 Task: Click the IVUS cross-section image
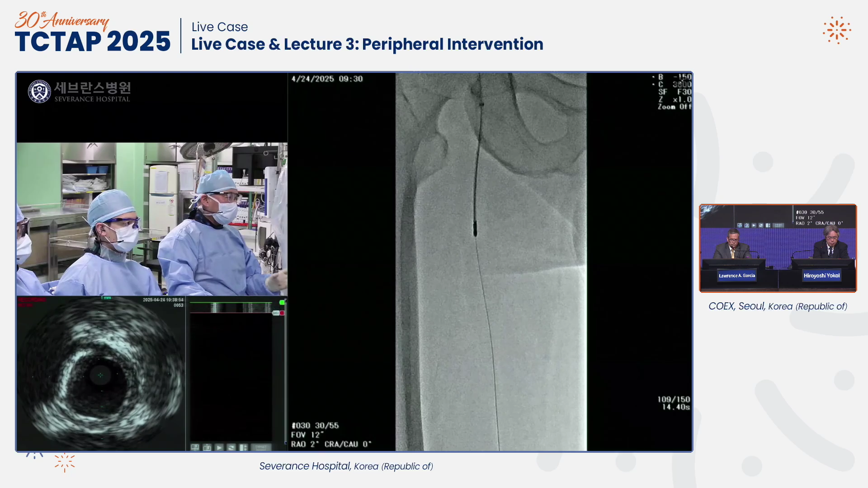(x=101, y=374)
